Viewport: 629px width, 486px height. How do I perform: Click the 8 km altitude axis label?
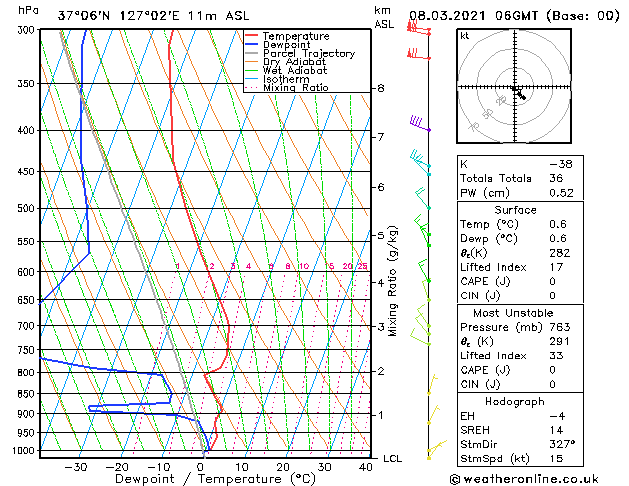[381, 88]
